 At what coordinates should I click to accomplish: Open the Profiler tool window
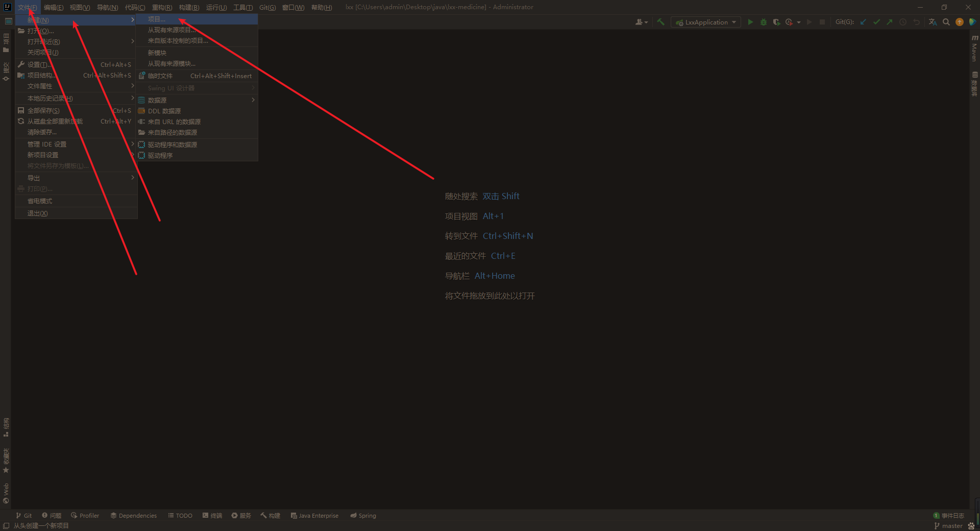click(x=85, y=516)
